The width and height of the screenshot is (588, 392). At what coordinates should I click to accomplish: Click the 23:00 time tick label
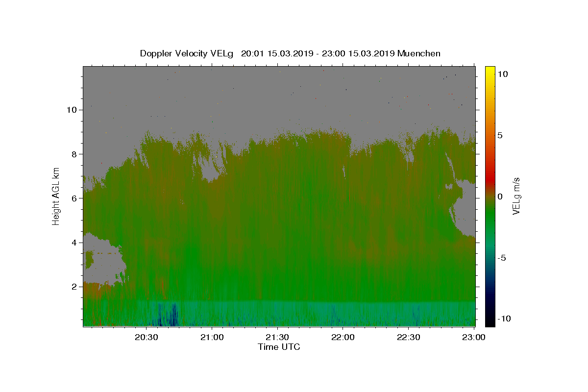coord(474,338)
